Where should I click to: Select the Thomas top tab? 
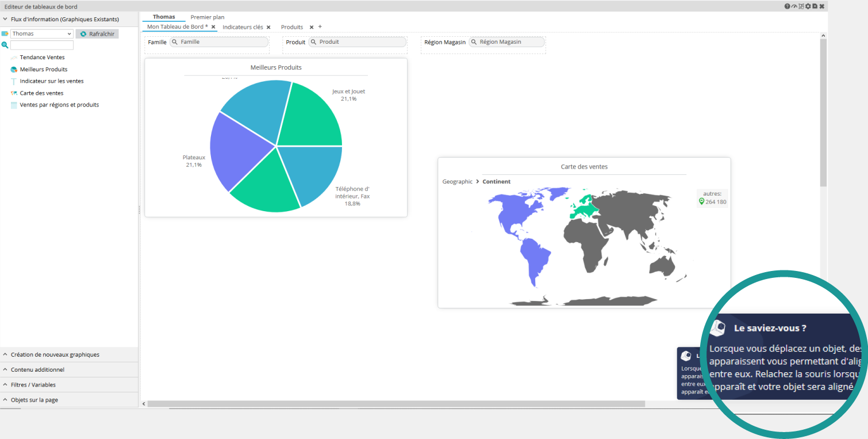click(x=164, y=17)
